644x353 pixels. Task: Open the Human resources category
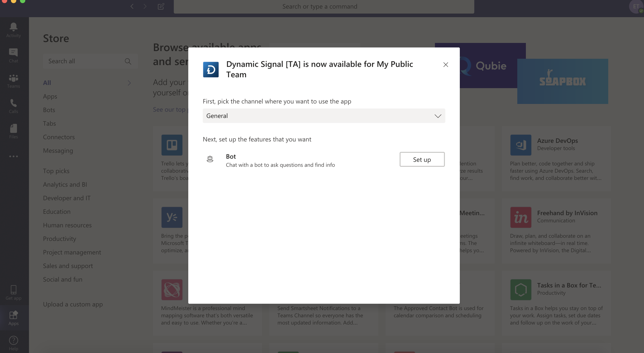pos(67,225)
